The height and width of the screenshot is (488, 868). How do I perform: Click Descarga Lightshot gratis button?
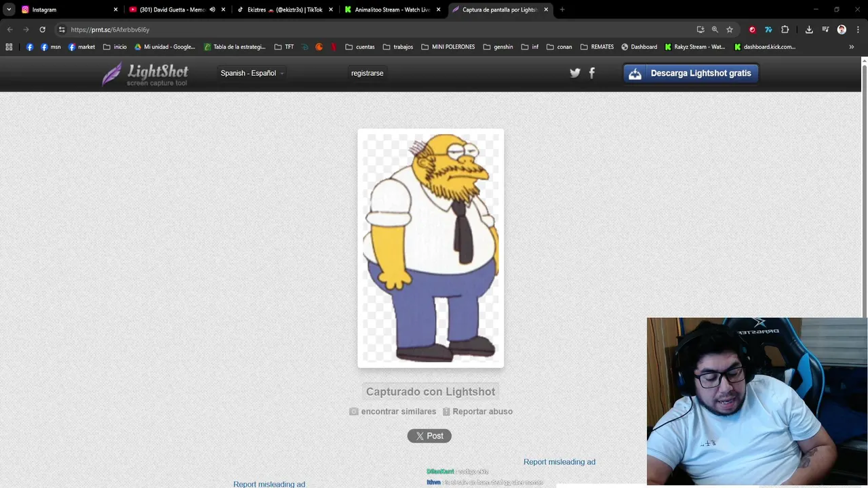(691, 73)
